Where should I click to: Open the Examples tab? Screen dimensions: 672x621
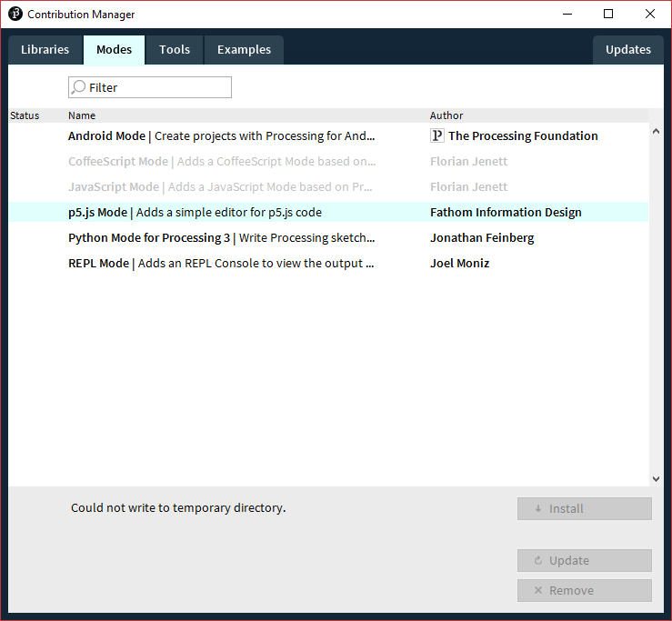click(244, 50)
